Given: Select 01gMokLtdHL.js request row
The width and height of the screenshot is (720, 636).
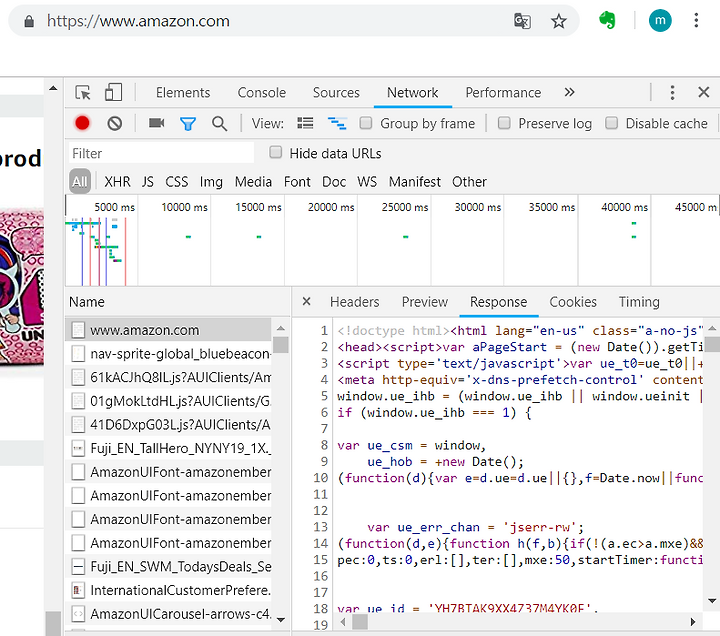Looking at the screenshot, I should [169, 401].
